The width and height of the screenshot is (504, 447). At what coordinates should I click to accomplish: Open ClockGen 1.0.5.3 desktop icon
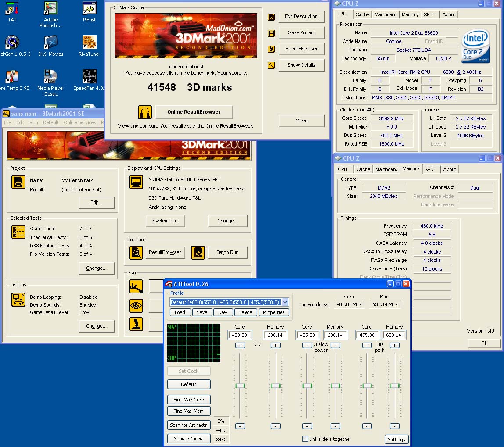tap(13, 46)
